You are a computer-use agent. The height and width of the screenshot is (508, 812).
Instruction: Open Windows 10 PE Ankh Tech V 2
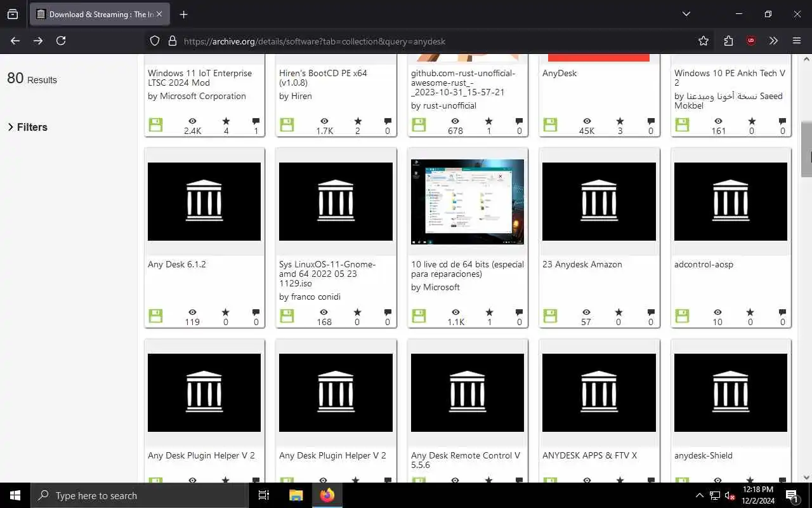tap(730, 77)
